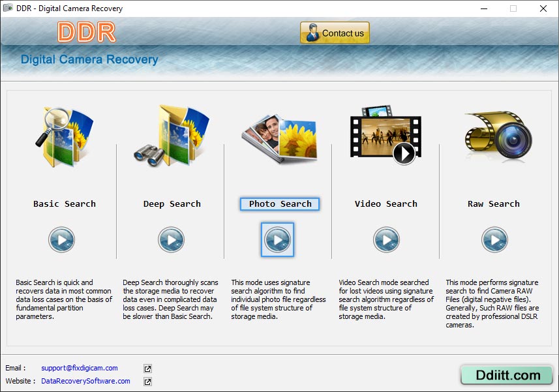This screenshot has width=559, height=392.
Task: Click the DDR application icon in the title bar
Action: tap(8, 8)
